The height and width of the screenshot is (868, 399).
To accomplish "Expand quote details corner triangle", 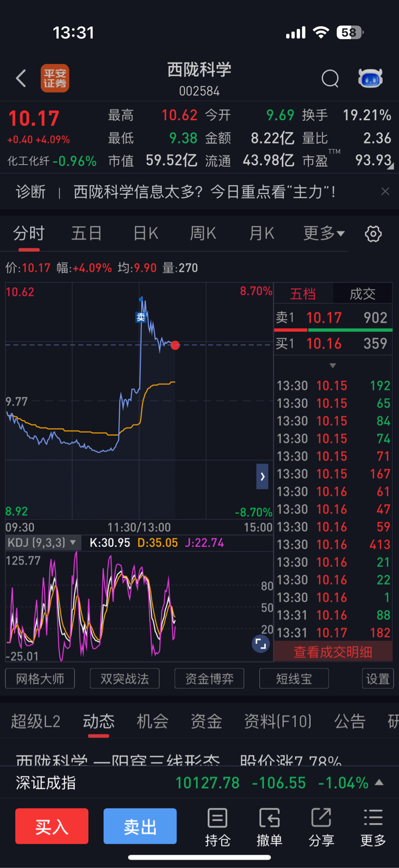I will click(x=391, y=166).
